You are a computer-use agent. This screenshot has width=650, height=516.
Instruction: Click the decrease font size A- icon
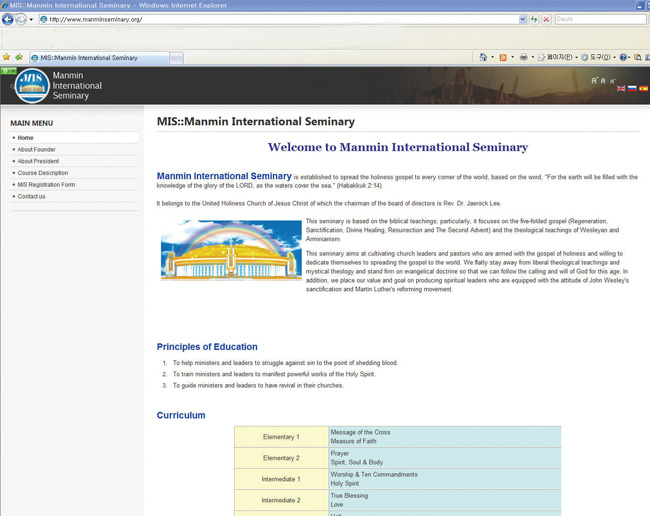pyautogui.click(x=612, y=81)
